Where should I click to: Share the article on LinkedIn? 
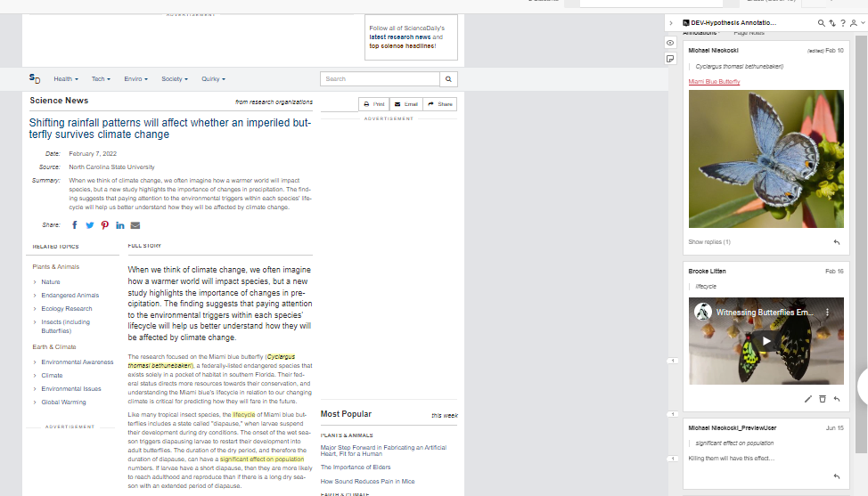[119, 225]
